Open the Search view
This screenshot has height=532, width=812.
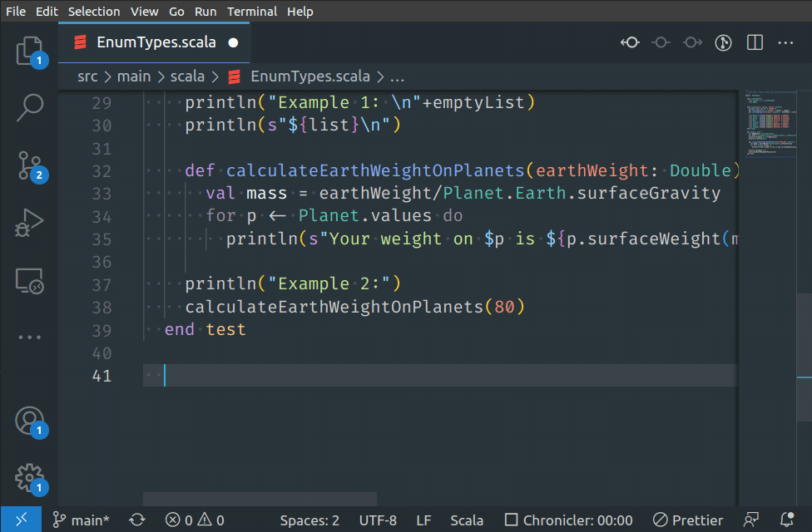pos(29,107)
